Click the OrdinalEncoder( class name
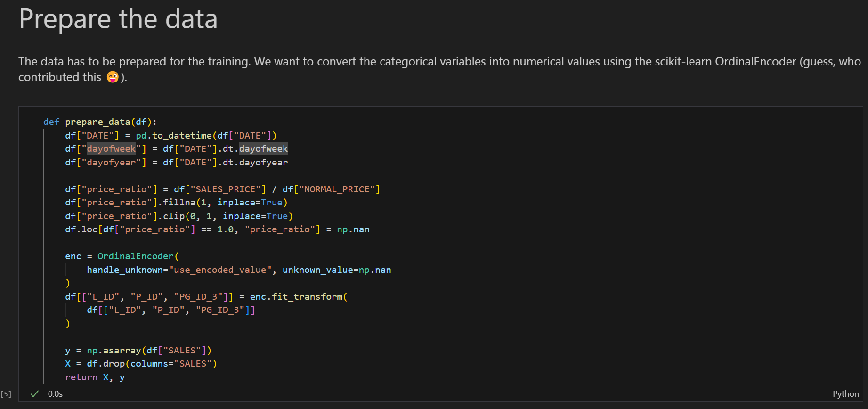868x409 pixels. (x=138, y=256)
